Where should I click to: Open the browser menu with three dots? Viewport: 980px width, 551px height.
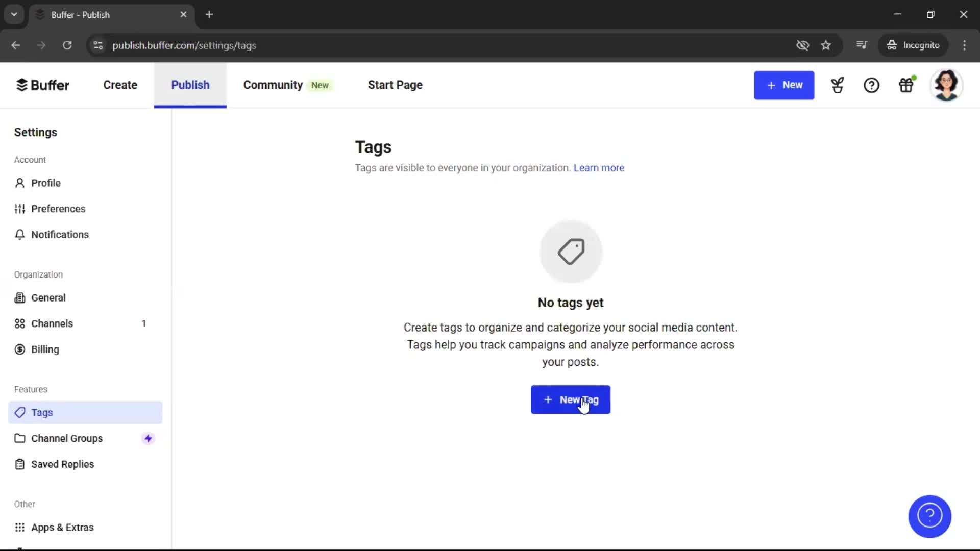coord(965,45)
